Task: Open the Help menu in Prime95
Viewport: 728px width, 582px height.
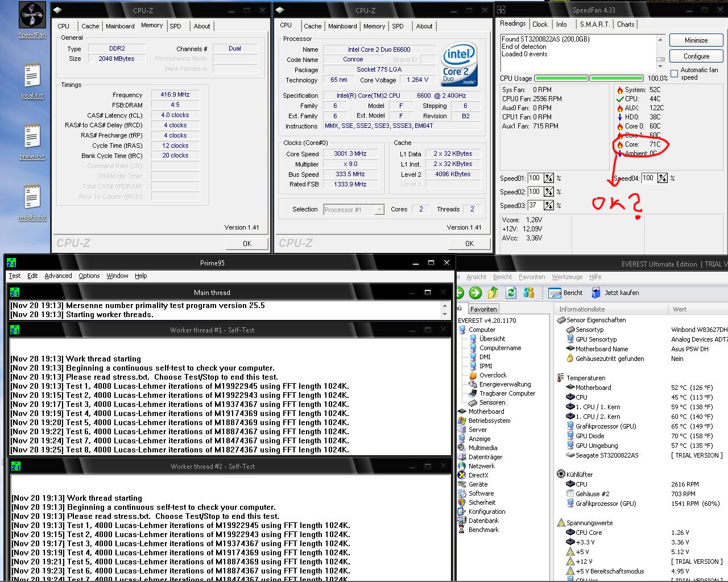Action: 141,276
